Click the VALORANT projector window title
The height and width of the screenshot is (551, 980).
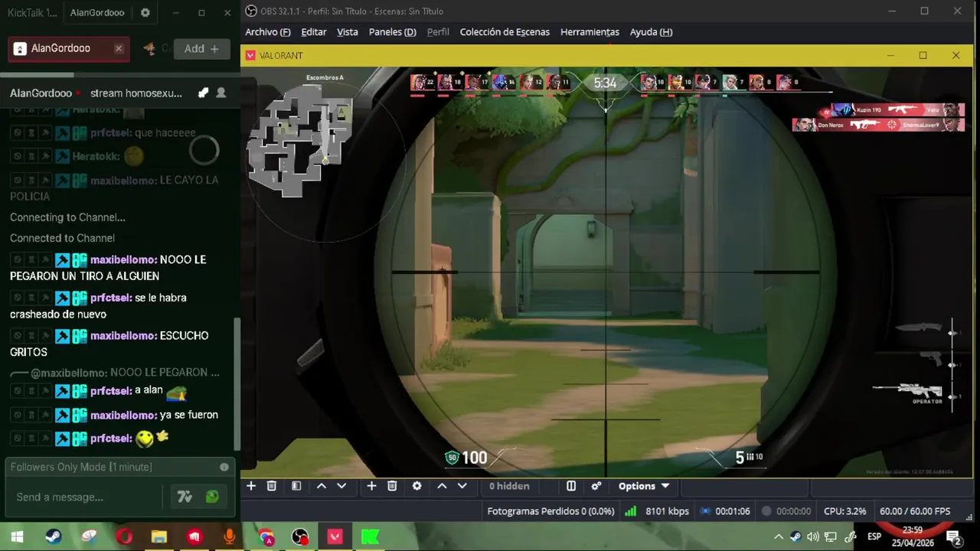pyautogui.click(x=281, y=56)
